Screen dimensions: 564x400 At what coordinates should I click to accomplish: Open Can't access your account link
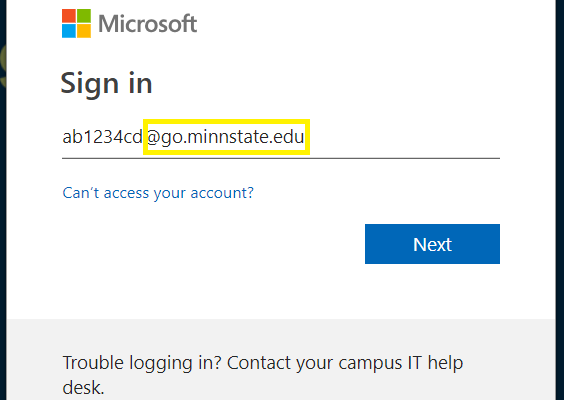(158, 193)
